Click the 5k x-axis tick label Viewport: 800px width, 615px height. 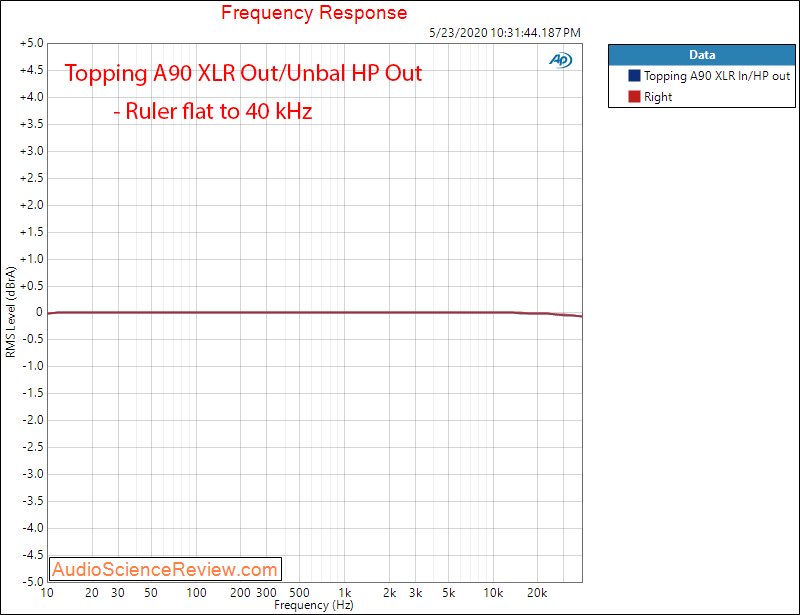pos(448,593)
